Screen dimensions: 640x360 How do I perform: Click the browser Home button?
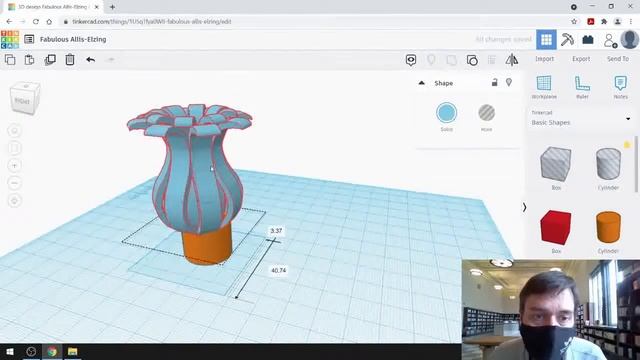49,22
